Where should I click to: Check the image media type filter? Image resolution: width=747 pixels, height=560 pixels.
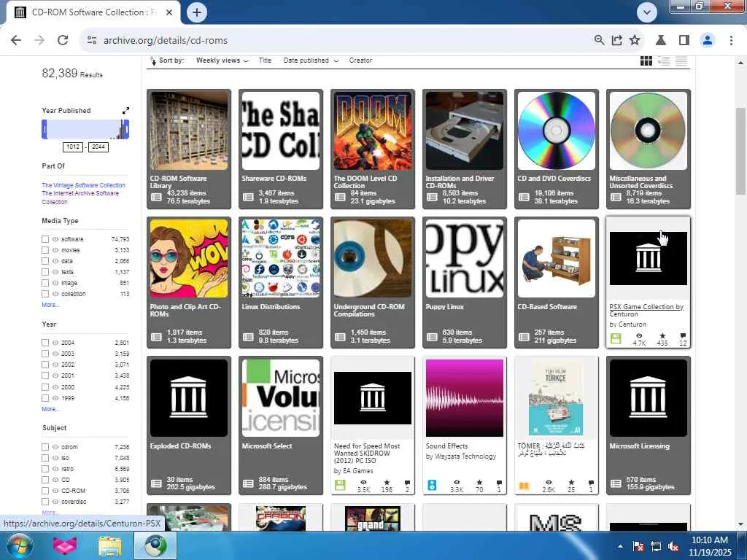point(45,283)
